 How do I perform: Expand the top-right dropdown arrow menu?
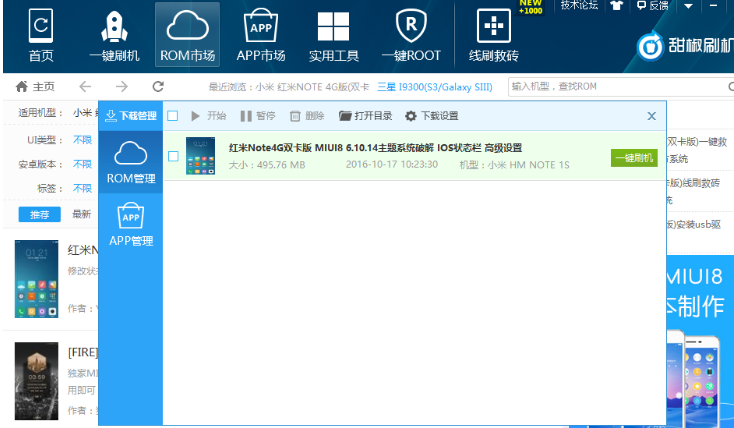point(688,6)
